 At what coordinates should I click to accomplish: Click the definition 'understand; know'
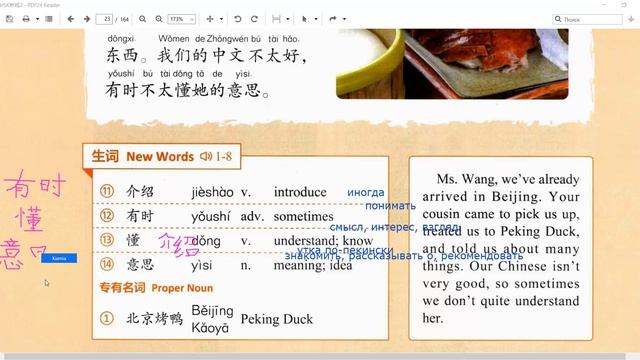[323, 241]
